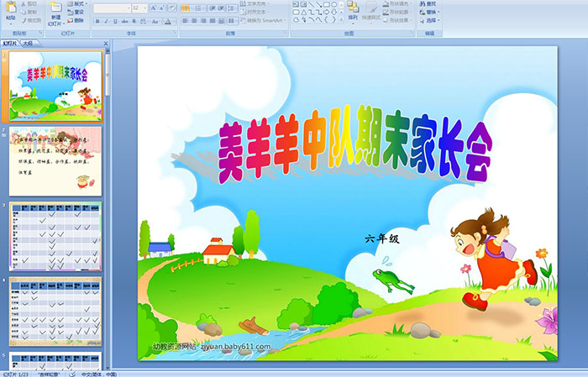Open the Align Text 对齐文本 dropdown
Viewport: 588px width, 377px height.
point(254,12)
